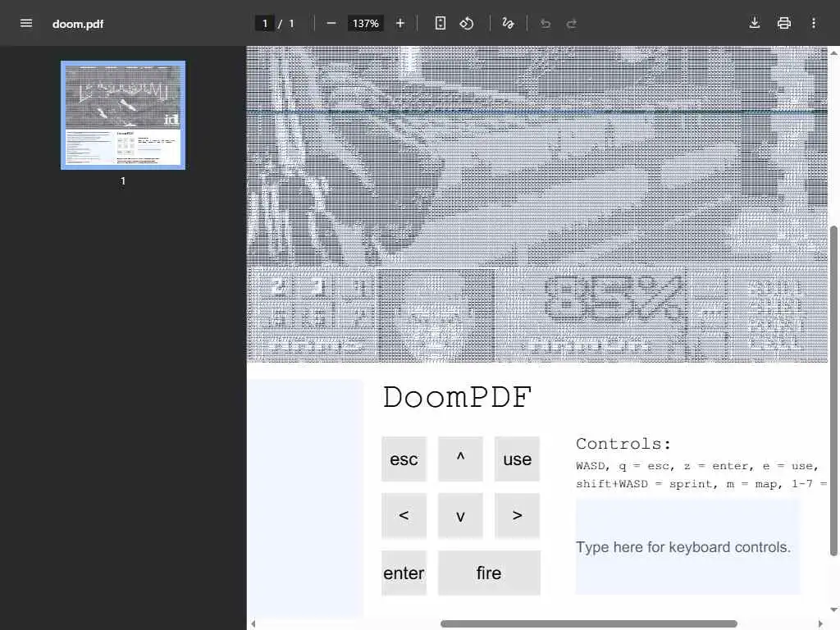Viewport: 840px width, 630px height.
Task: Click the use game button
Action: tap(517, 459)
